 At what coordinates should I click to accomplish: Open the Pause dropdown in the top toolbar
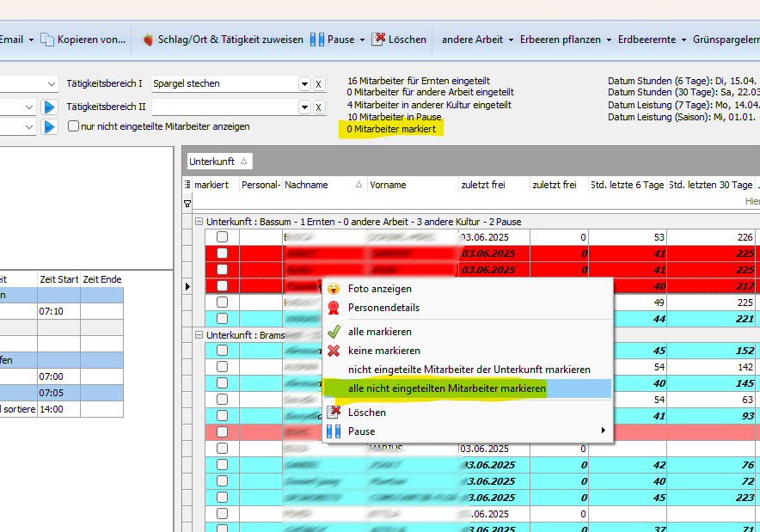(362, 40)
